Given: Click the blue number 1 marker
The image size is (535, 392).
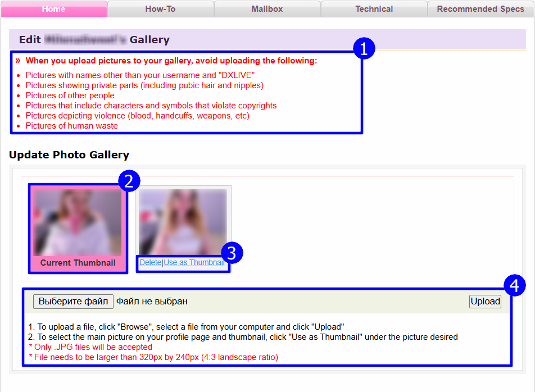Looking at the screenshot, I should (364, 49).
